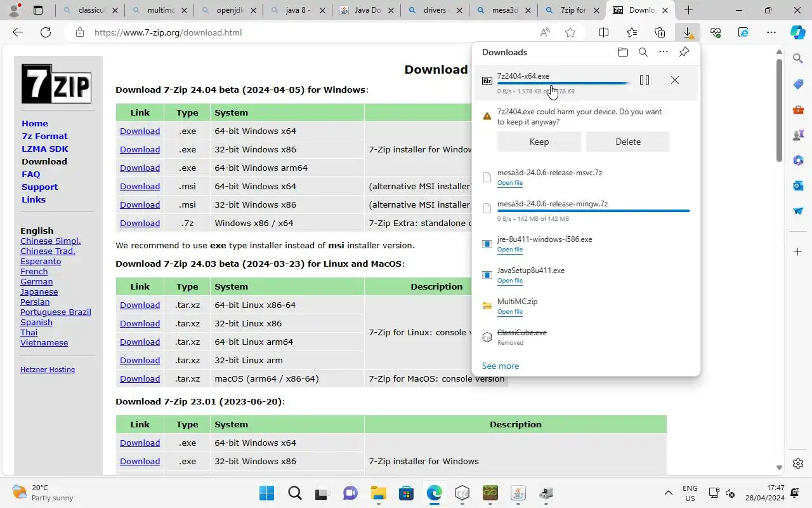Download 64-bit Windows x64 .exe (24.04)
The image size is (812, 508).
pos(140,131)
